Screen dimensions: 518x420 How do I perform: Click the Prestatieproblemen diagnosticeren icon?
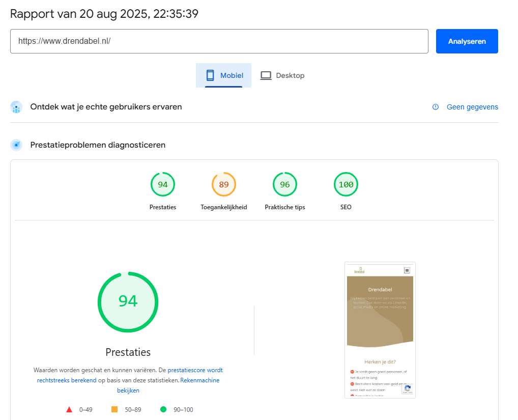coord(16,145)
